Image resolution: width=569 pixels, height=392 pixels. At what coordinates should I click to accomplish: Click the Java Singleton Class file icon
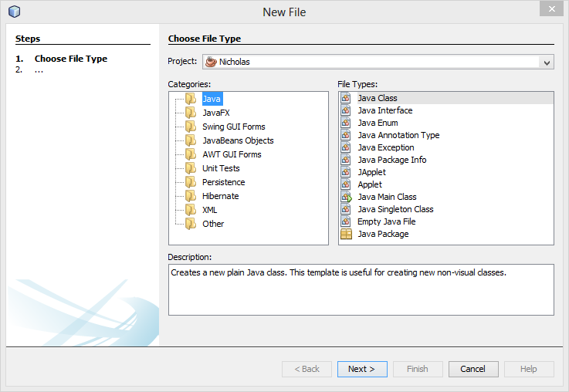pos(346,209)
